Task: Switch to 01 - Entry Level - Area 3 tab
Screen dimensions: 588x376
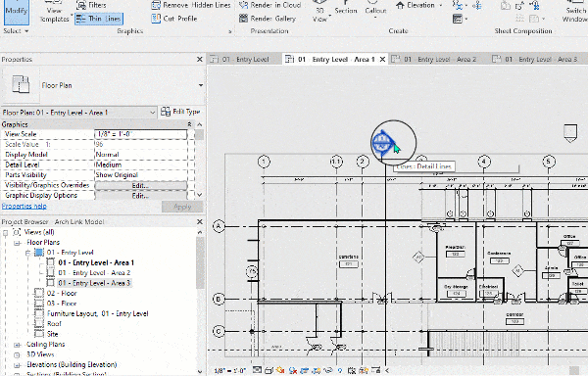Action: tap(535, 59)
